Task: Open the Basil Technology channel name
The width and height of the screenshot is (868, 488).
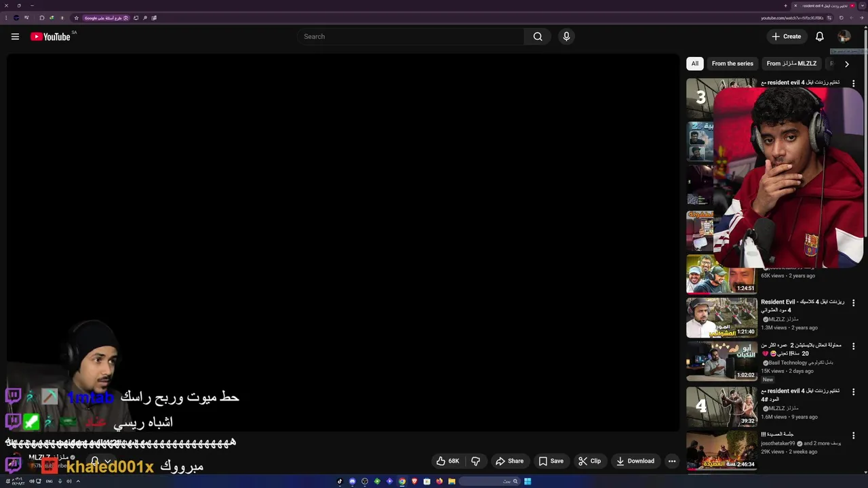Action: click(800, 363)
